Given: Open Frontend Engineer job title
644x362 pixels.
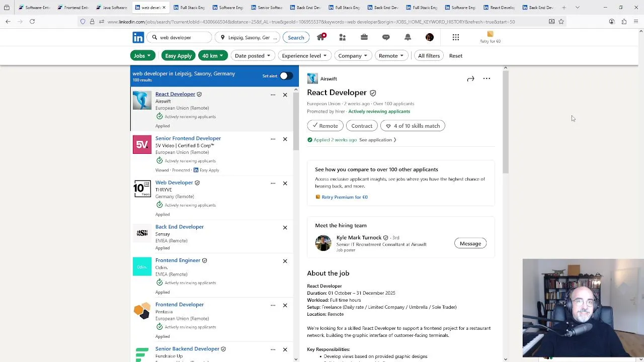Looking at the screenshot, I should coord(178,260).
